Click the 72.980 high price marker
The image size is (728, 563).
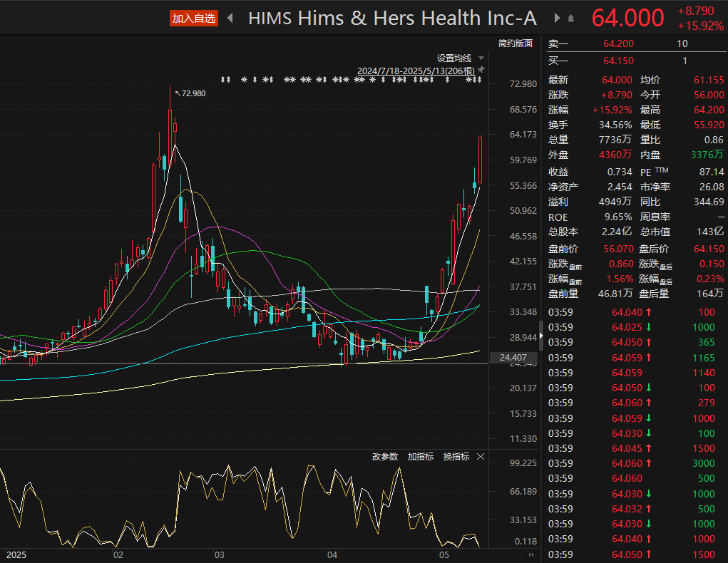(x=193, y=93)
